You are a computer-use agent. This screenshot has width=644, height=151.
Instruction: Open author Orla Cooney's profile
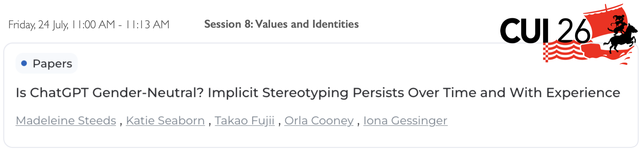[319, 121]
